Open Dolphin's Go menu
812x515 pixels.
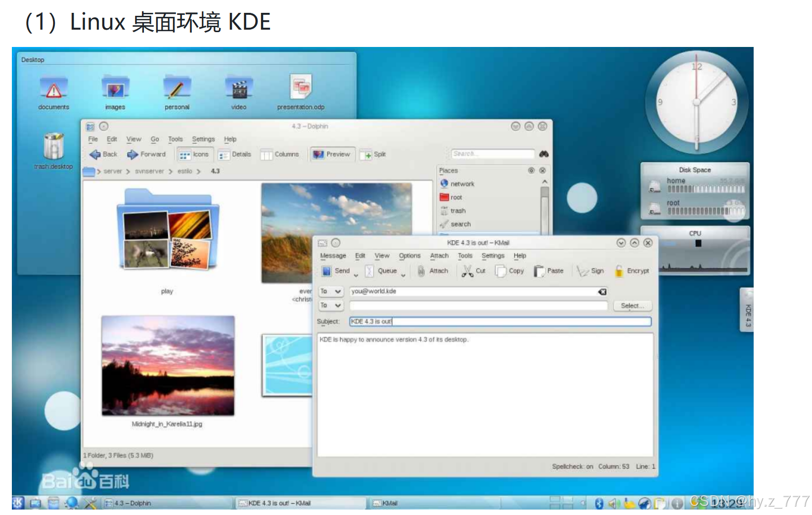pos(155,139)
